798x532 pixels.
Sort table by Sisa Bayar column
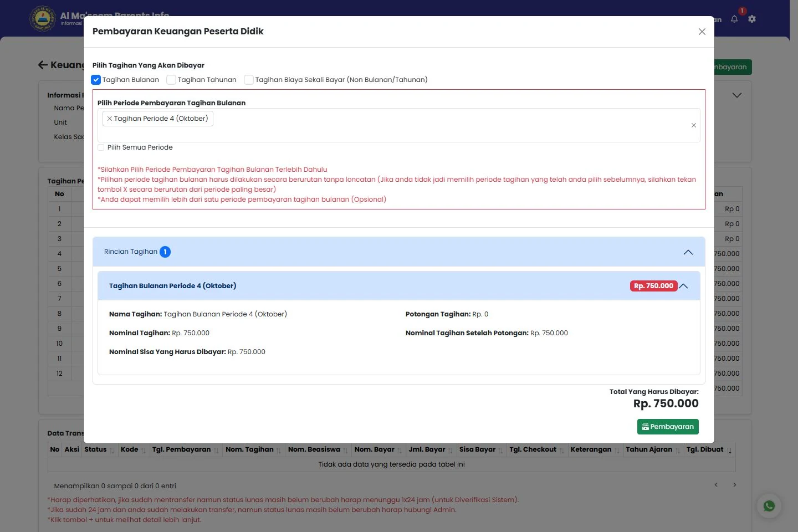click(482, 449)
